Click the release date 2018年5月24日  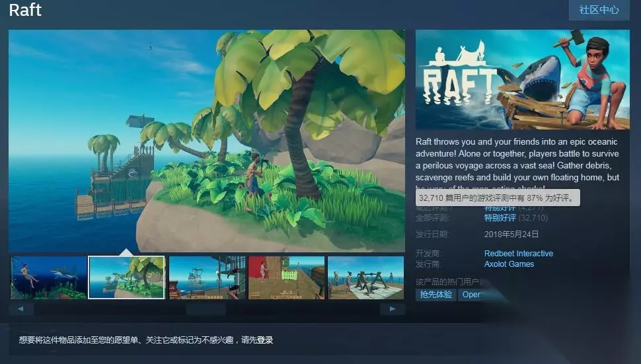511,235
